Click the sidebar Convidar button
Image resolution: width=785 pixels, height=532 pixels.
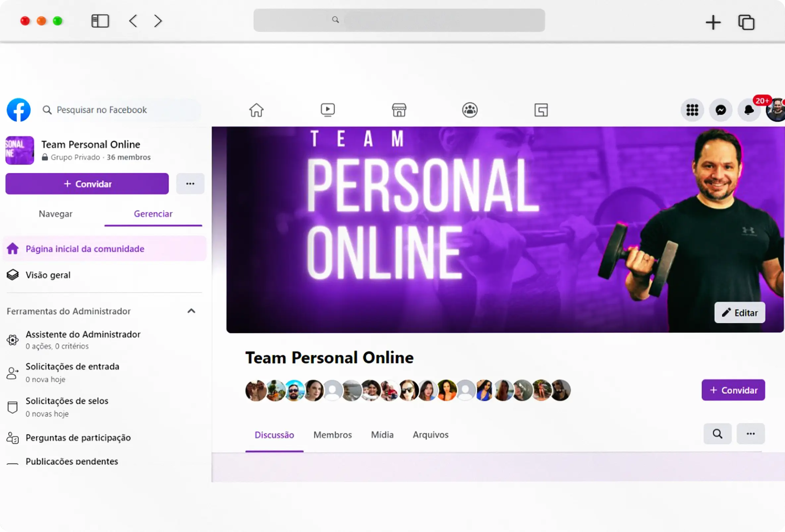coord(87,184)
